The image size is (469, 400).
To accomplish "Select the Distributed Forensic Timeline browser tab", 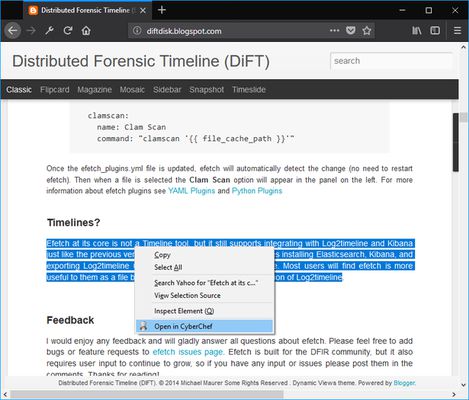I will pyautogui.click(x=87, y=10).
